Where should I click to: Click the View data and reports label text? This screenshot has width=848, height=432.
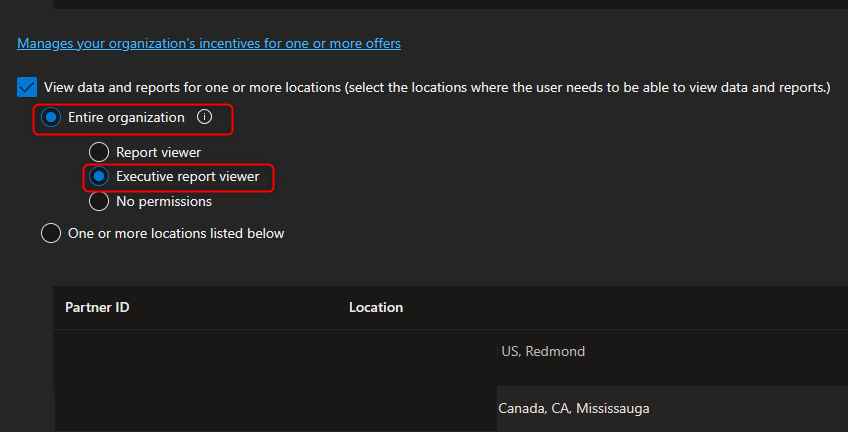tap(437, 87)
